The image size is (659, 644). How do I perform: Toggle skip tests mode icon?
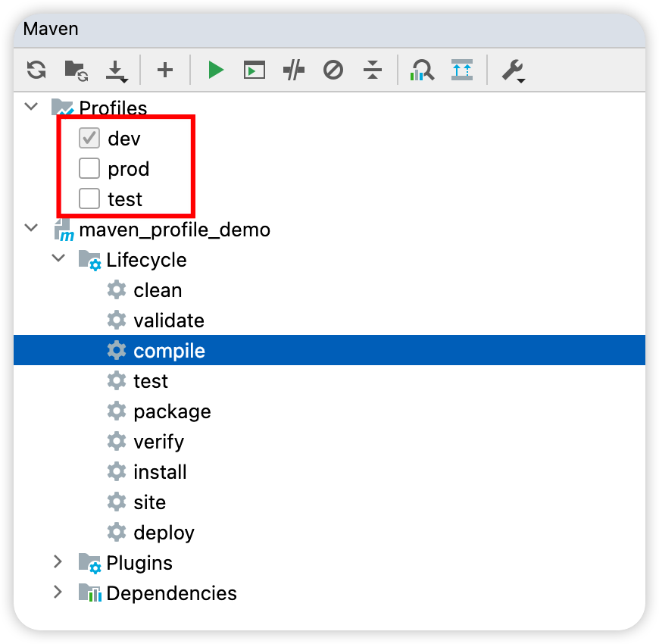[x=333, y=70]
